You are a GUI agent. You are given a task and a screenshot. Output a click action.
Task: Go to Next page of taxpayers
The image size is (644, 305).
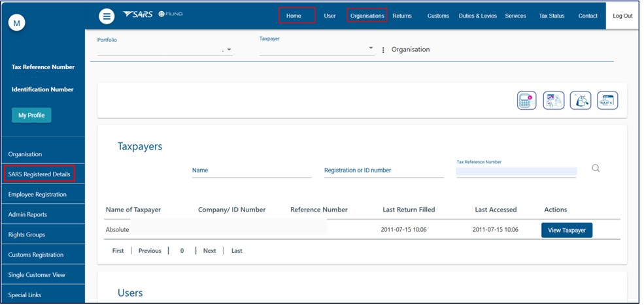click(209, 251)
